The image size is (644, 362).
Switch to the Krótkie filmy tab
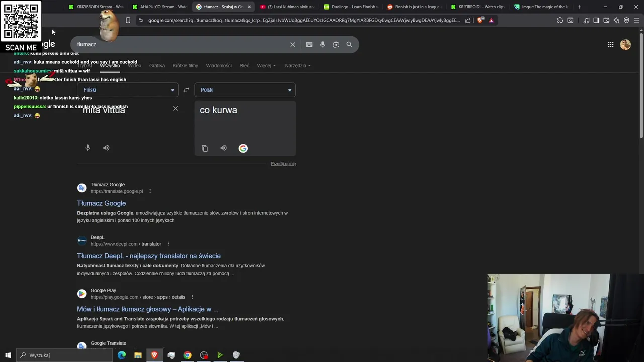coord(185,65)
